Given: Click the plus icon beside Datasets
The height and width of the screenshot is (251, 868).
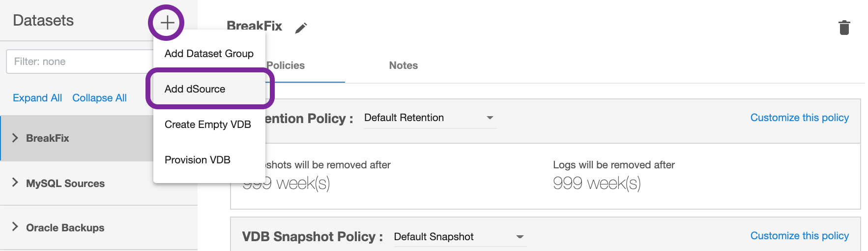Looking at the screenshot, I should pos(167,22).
